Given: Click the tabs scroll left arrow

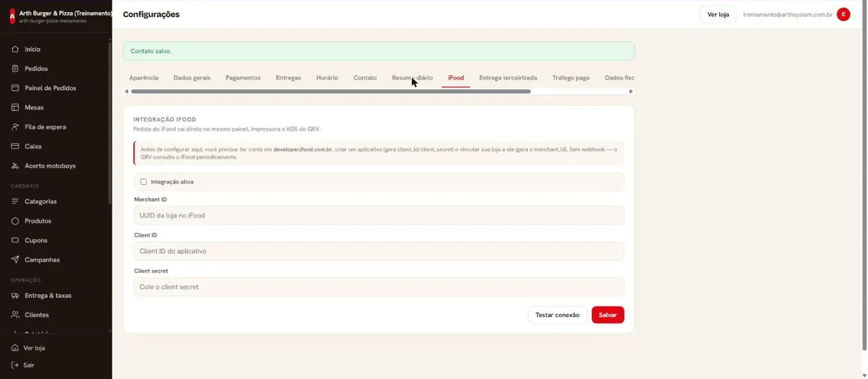Looking at the screenshot, I should (x=126, y=92).
